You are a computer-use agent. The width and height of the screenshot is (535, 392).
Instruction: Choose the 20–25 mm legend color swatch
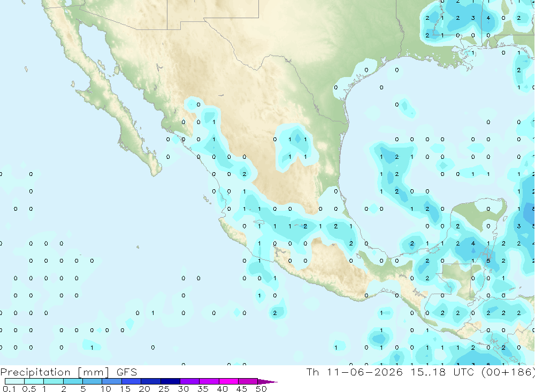(x=151, y=381)
